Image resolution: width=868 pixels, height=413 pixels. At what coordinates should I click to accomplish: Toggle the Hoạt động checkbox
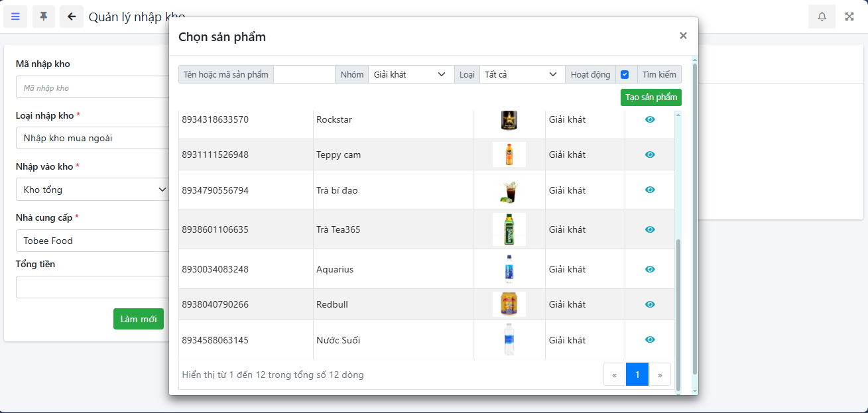pos(625,74)
